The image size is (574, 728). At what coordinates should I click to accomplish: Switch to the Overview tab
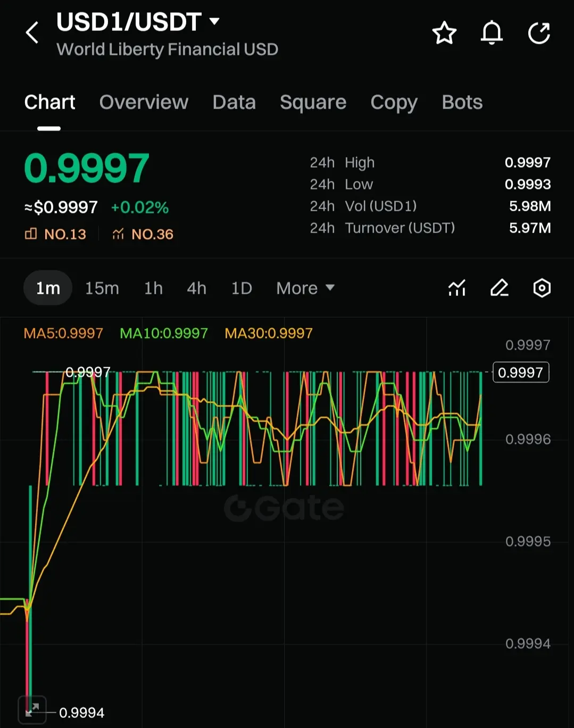[x=144, y=102]
